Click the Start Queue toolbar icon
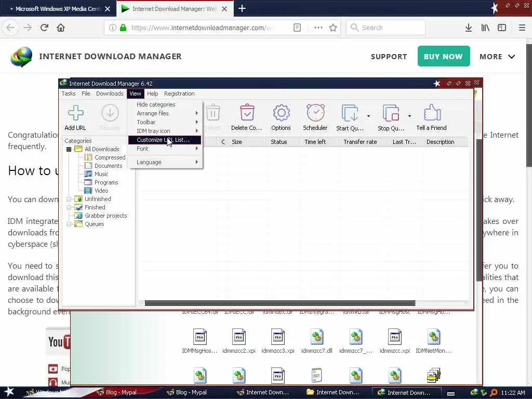The width and height of the screenshot is (532, 399). click(350, 113)
